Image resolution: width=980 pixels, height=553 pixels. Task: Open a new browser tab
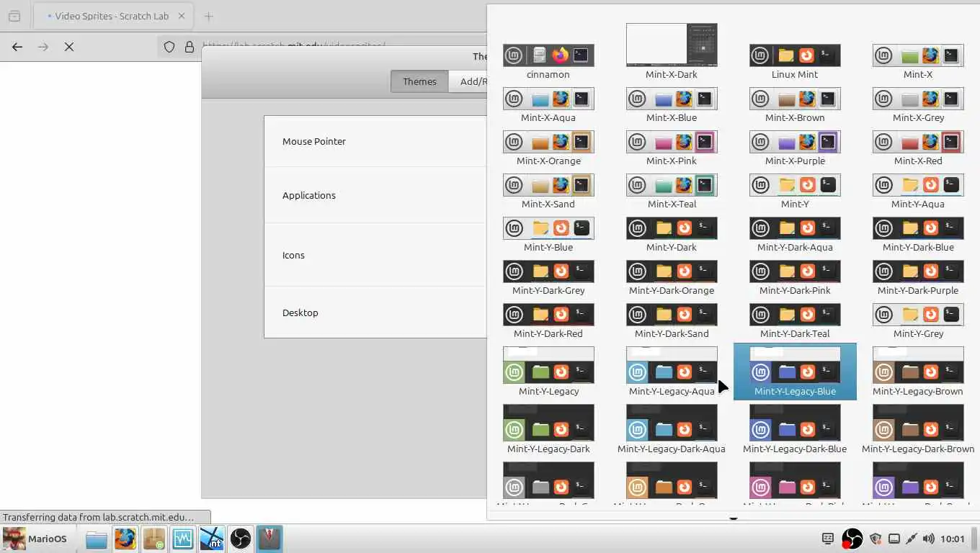(x=208, y=16)
